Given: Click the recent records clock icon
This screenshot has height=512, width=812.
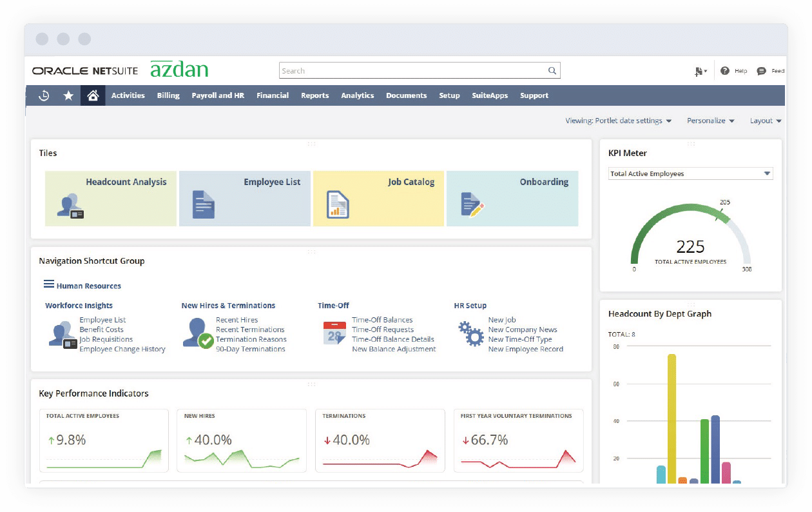Looking at the screenshot, I should [x=43, y=95].
